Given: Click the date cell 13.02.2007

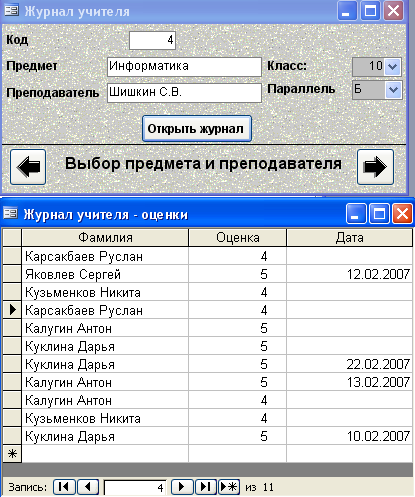Looking at the screenshot, I should [x=349, y=382].
